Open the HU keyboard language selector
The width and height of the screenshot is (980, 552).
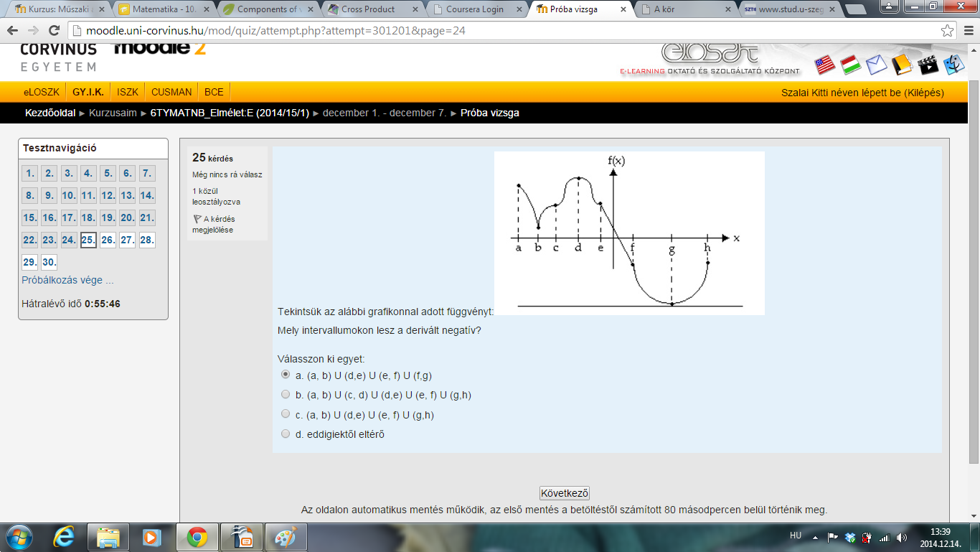pos(795,535)
